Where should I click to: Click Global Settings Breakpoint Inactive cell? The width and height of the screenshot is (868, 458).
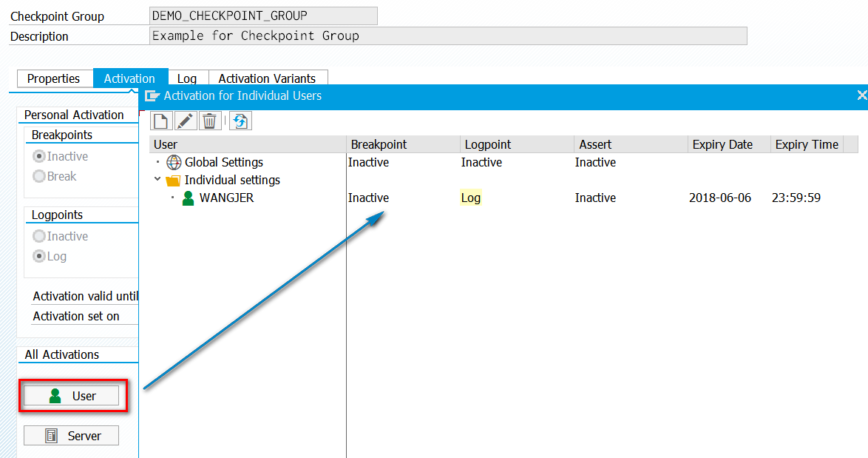368,162
